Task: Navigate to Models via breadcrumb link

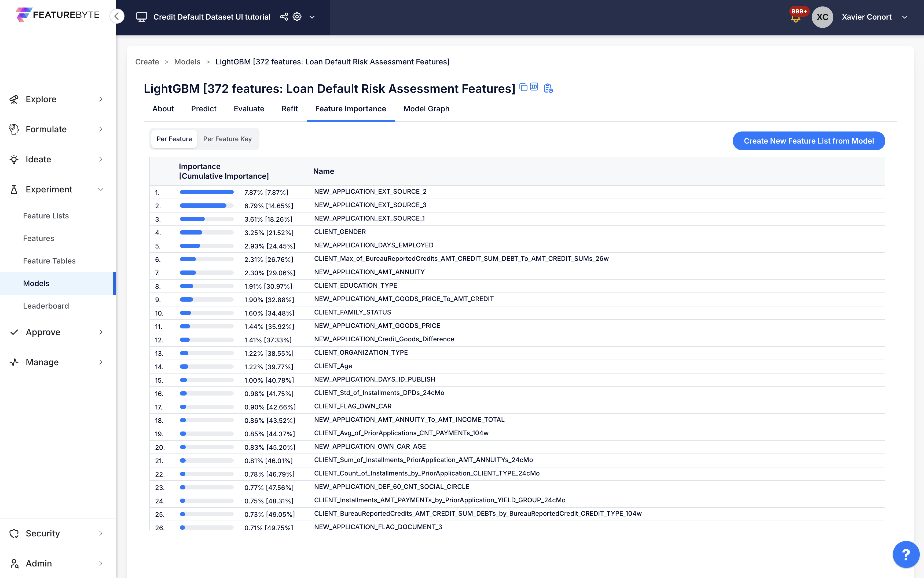Action: (187, 61)
